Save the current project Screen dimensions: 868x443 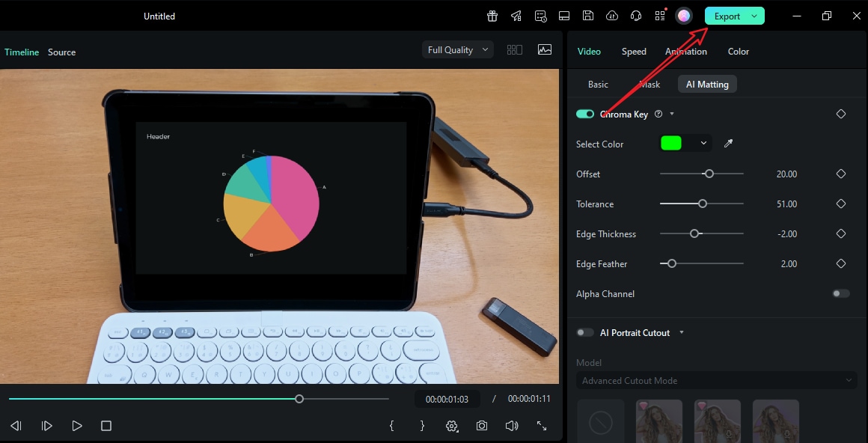[x=588, y=16]
